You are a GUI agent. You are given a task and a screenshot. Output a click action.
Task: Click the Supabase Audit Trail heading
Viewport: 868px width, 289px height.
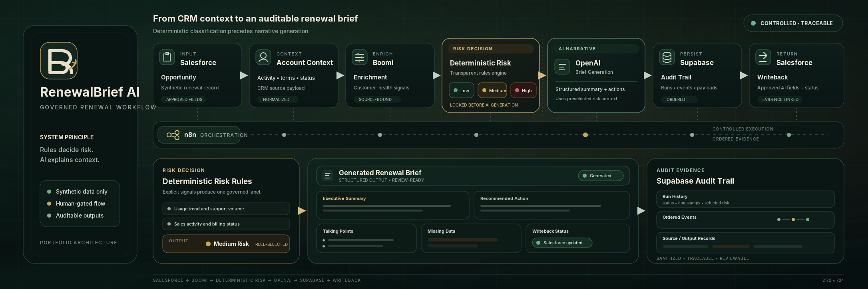coord(695,181)
